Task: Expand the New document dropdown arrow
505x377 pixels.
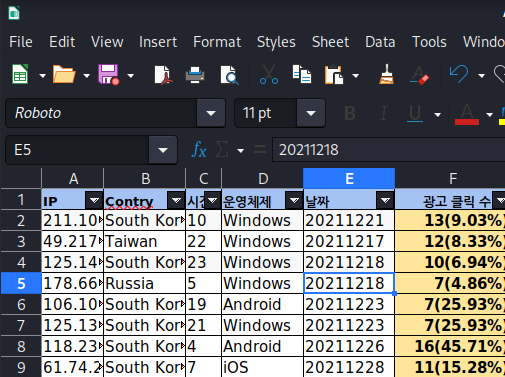Action: [x=42, y=76]
